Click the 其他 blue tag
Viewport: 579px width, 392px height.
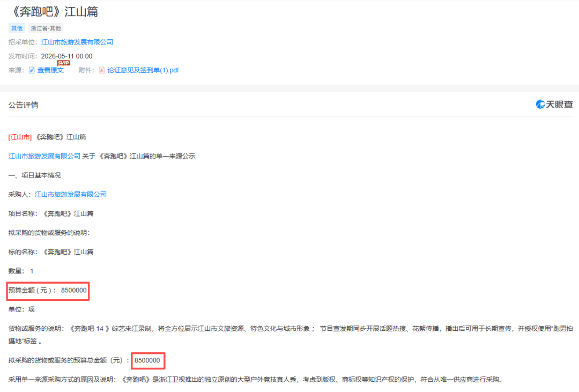tap(17, 28)
